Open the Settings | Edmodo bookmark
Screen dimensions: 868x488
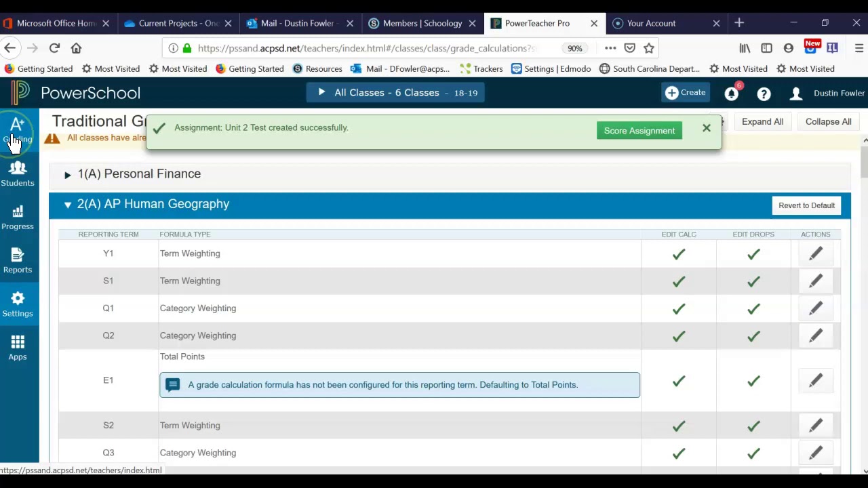pyautogui.click(x=551, y=68)
